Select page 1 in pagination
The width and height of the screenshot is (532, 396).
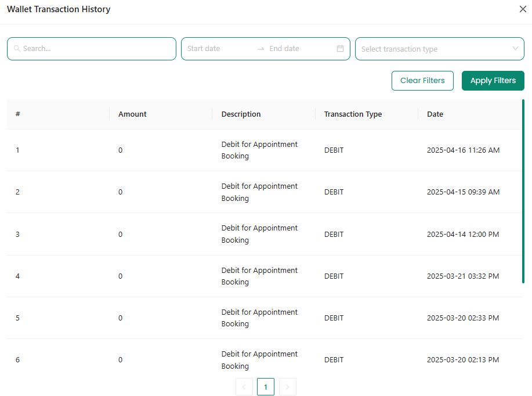pos(266,387)
